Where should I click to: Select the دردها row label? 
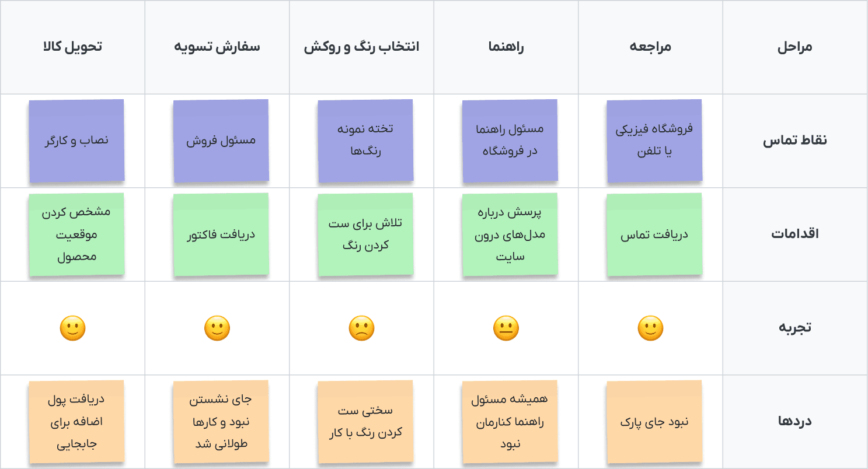pyautogui.click(x=794, y=422)
